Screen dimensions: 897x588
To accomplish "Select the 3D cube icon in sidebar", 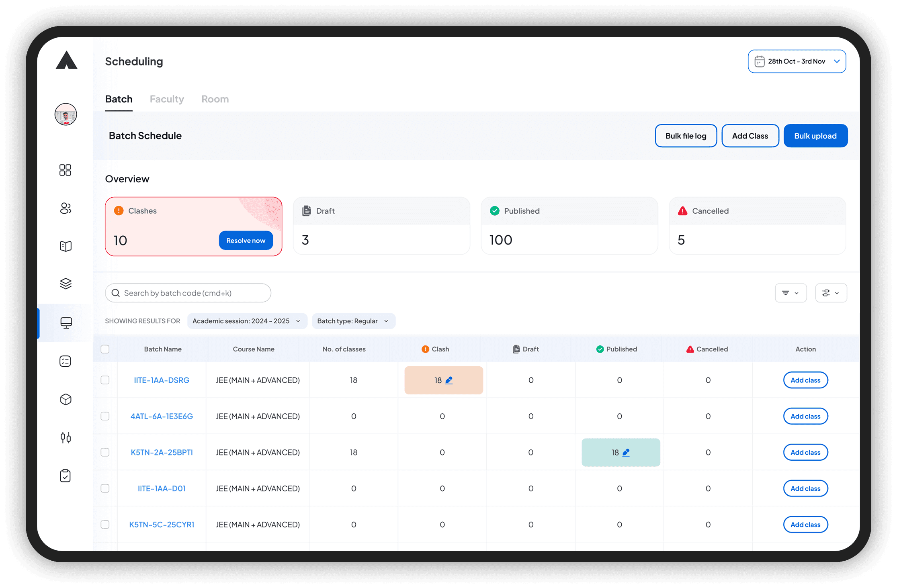I will 66,399.
